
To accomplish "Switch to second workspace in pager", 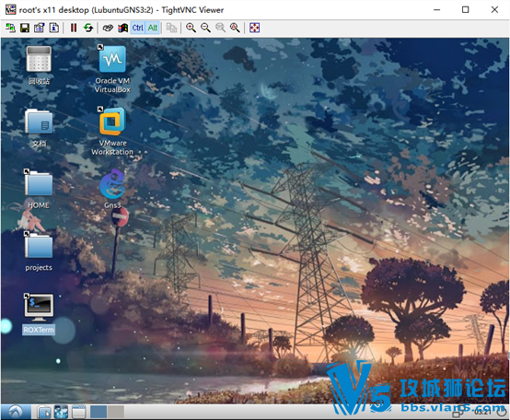I will pos(116,412).
